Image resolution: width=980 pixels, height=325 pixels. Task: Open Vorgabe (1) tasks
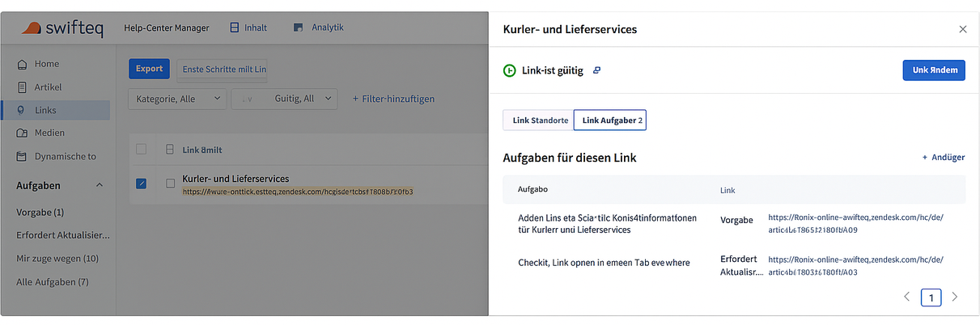click(x=40, y=213)
